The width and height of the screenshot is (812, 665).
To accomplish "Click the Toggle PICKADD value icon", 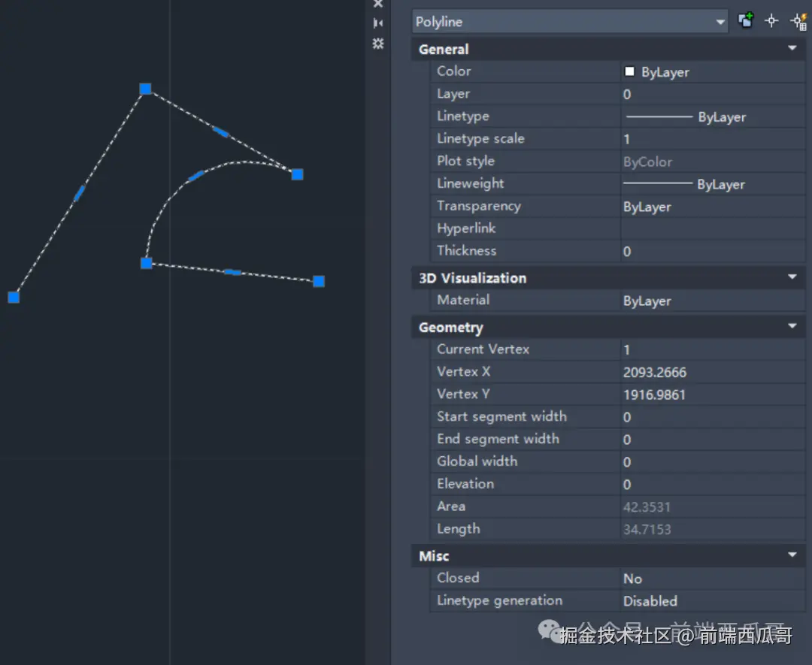I will [x=746, y=21].
